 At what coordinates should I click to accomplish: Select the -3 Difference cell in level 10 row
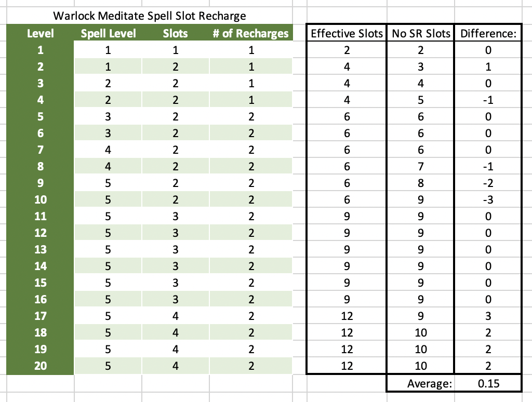pos(488,199)
